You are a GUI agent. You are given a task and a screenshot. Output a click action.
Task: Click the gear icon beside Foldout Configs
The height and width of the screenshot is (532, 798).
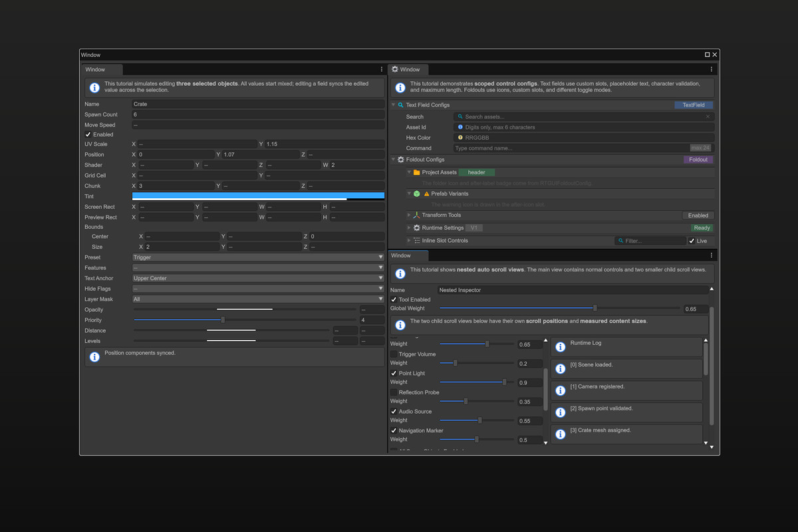(x=401, y=160)
